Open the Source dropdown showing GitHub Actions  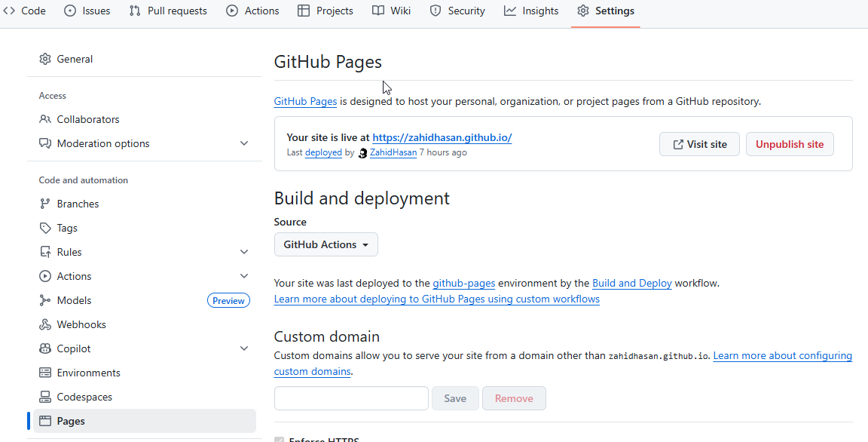tap(325, 244)
